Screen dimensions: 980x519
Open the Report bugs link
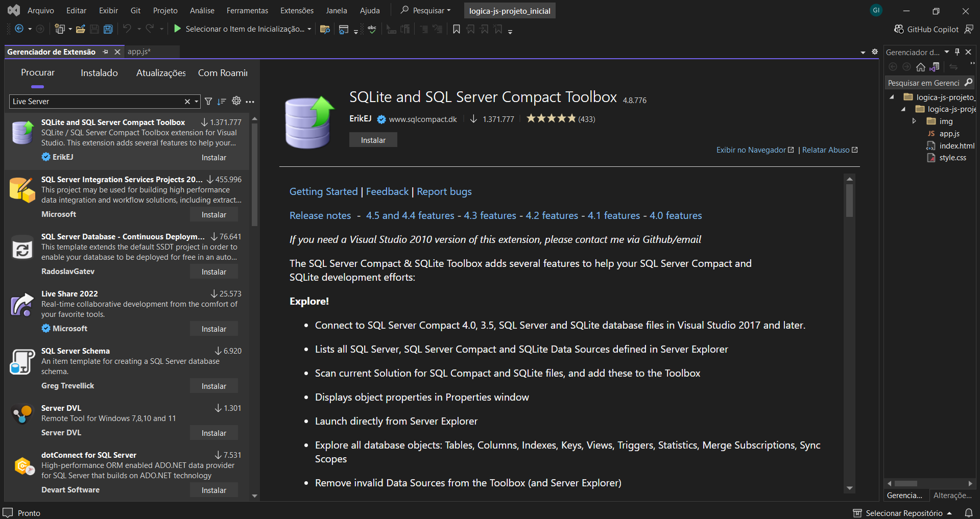coord(444,191)
